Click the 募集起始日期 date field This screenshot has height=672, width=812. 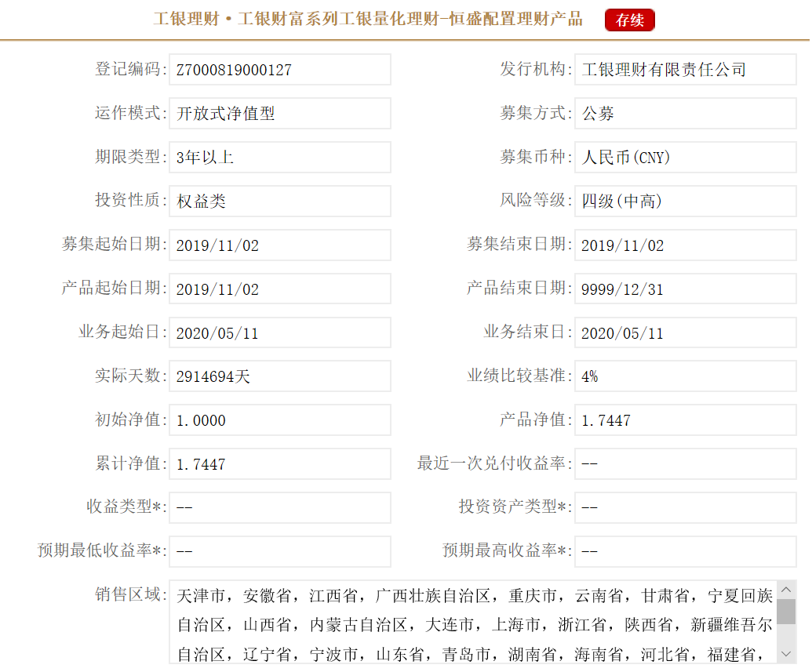(x=279, y=245)
